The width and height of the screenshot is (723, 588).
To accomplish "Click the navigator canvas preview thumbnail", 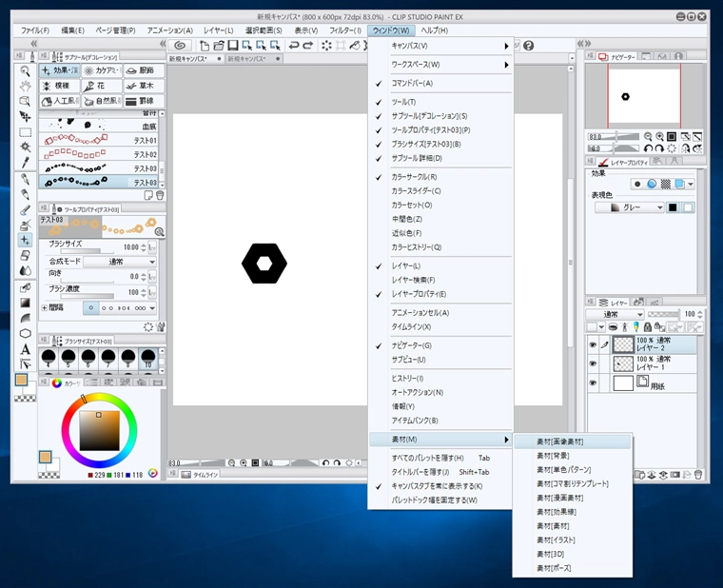I will tap(644, 95).
